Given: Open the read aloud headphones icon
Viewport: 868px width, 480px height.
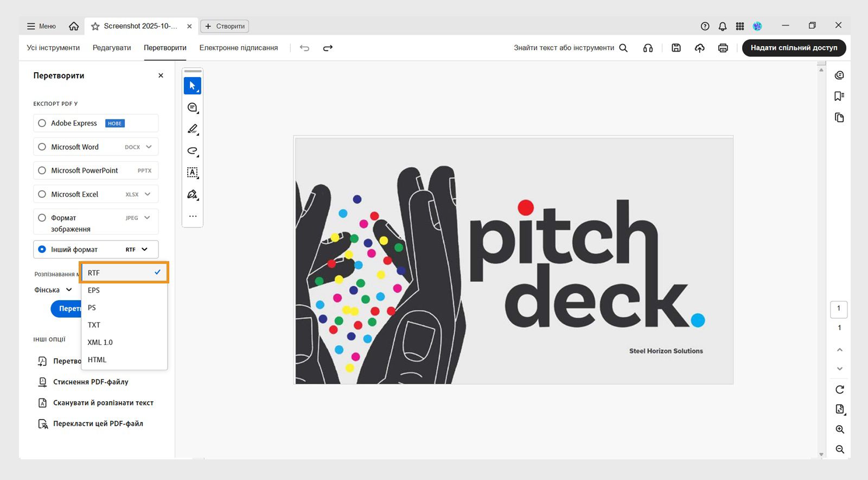Looking at the screenshot, I should click(648, 48).
